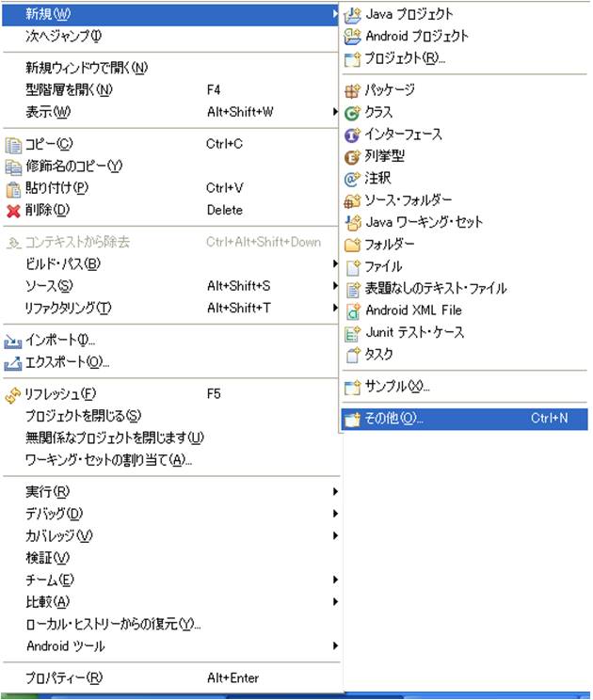593x700 pixels.
Task: Click the Alt+Enter shortcut label
Action: coord(232,677)
